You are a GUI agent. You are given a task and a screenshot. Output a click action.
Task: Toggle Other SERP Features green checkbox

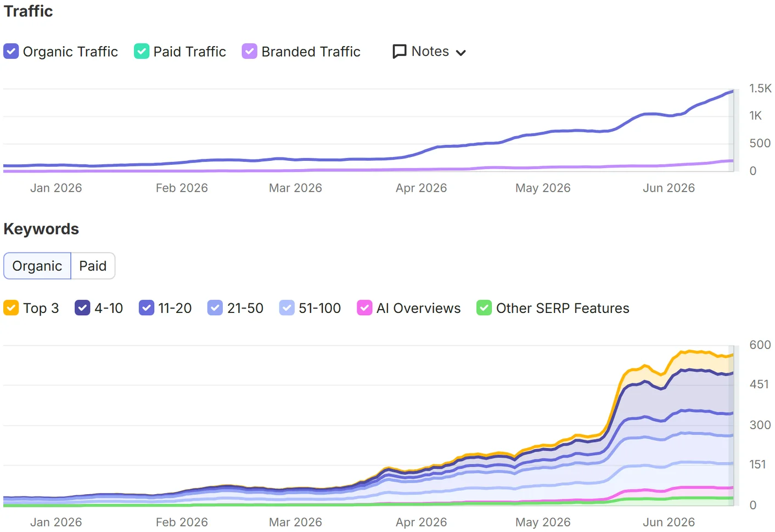tap(484, 308)
